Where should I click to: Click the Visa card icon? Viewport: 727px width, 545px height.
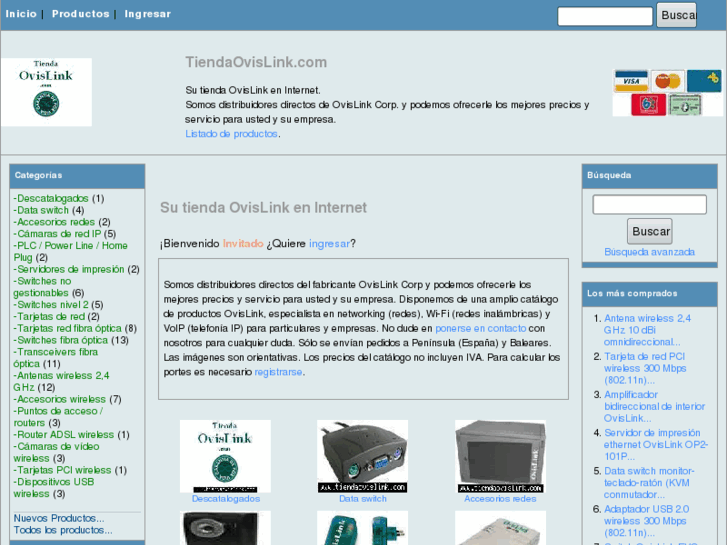[x=631, y=81]
